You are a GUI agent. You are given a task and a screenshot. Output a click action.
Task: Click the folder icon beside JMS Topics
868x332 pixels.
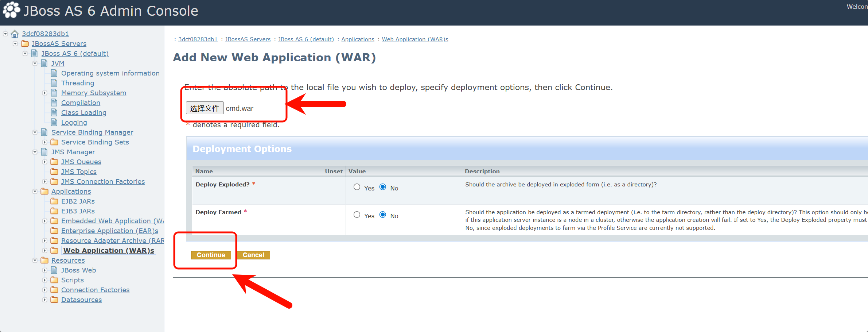click(x=54, y=171)
